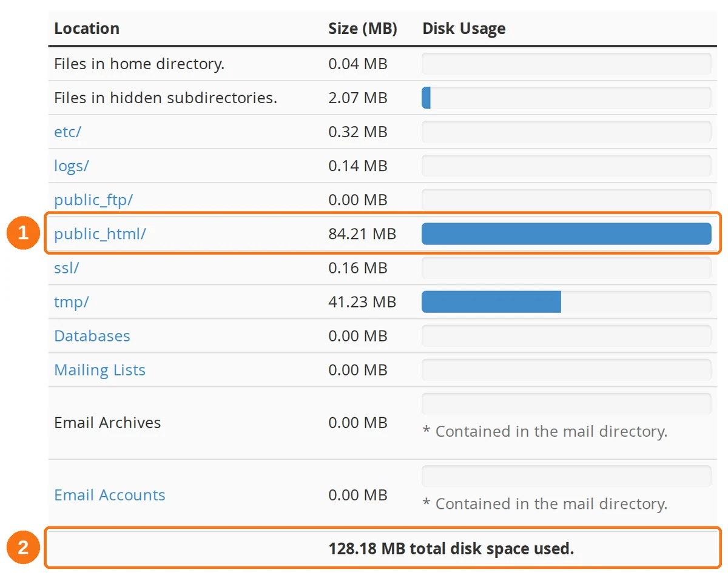Screen dimensions: 728x575
Task: Click mail directory note under Email Archives
Action: [x=545, y=432]
